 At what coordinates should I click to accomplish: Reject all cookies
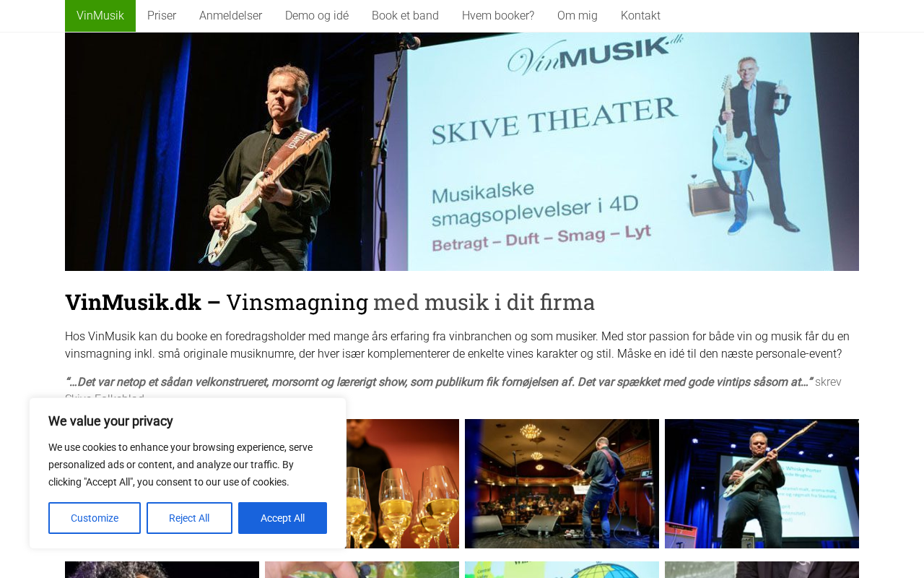[x=189, y=518]
